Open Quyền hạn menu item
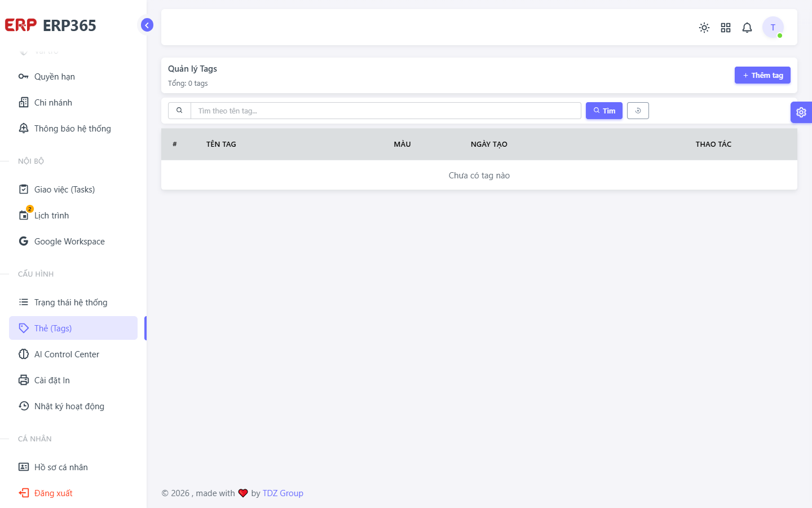The height and width of the screenshot is (508, 812). [x=73, y=77]
